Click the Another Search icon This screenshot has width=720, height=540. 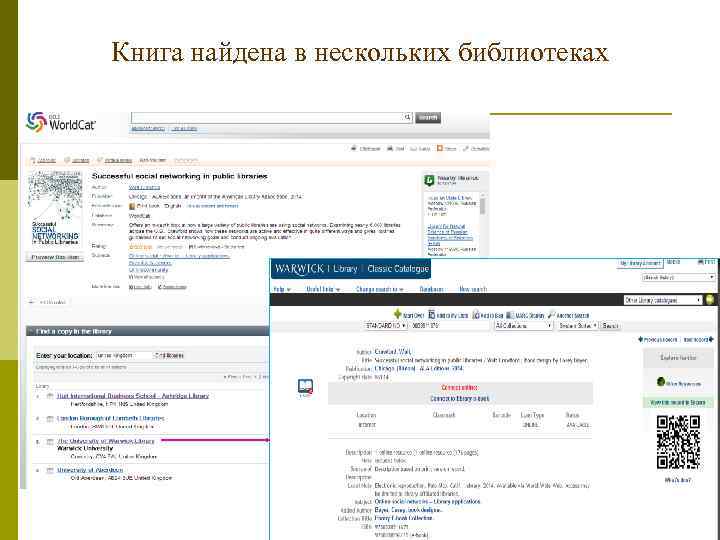551,315
